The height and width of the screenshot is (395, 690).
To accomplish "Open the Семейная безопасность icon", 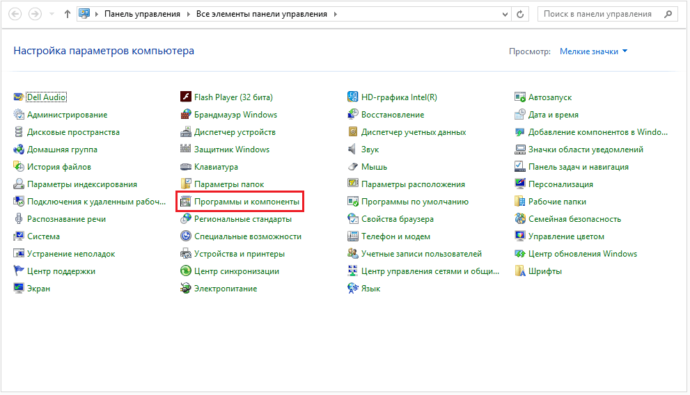I will click(520, 219).
